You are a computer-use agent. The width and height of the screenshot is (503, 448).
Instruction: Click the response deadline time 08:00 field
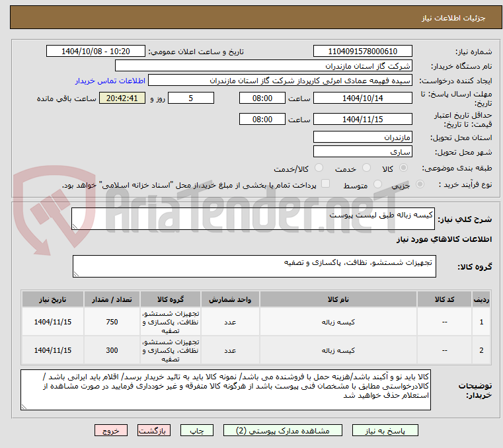click(x=262, y=98)
